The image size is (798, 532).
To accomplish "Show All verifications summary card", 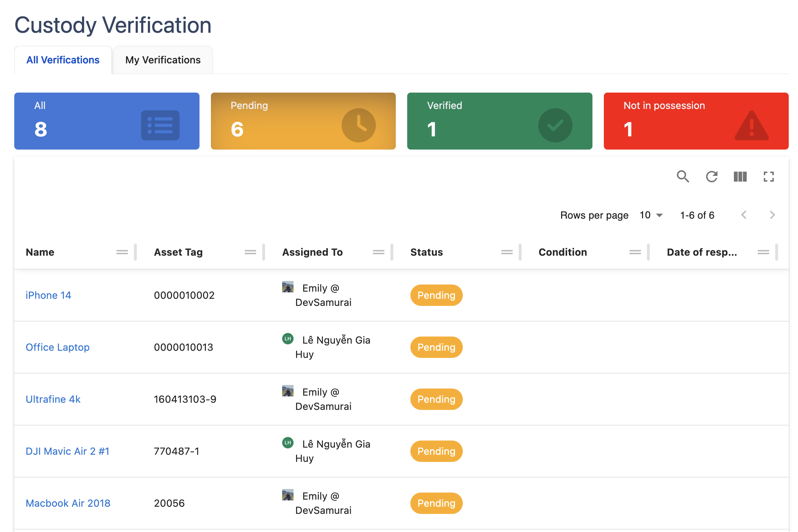I will (107, 121).
